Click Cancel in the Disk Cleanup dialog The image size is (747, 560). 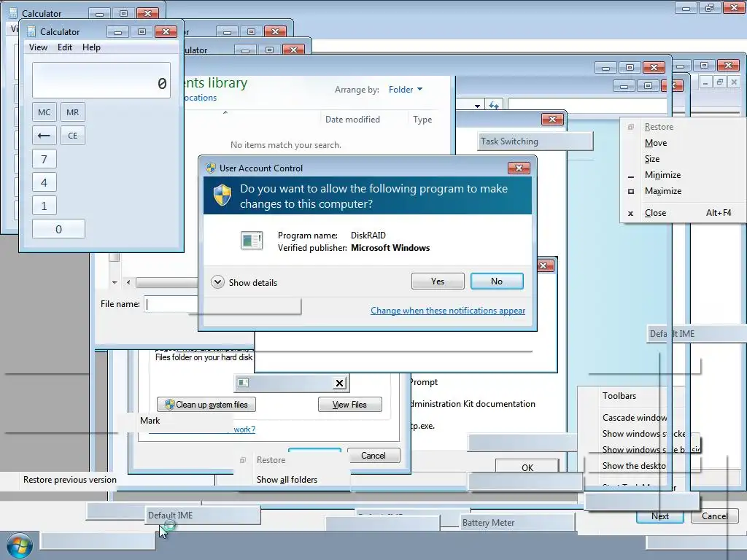373,456
